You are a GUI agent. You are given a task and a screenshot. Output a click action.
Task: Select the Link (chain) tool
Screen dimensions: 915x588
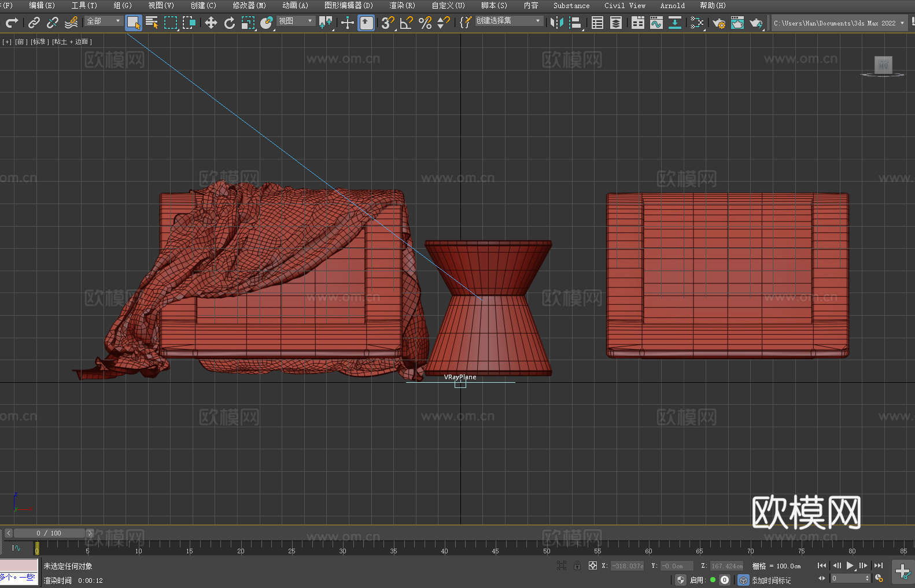click(x=34, y=23)
